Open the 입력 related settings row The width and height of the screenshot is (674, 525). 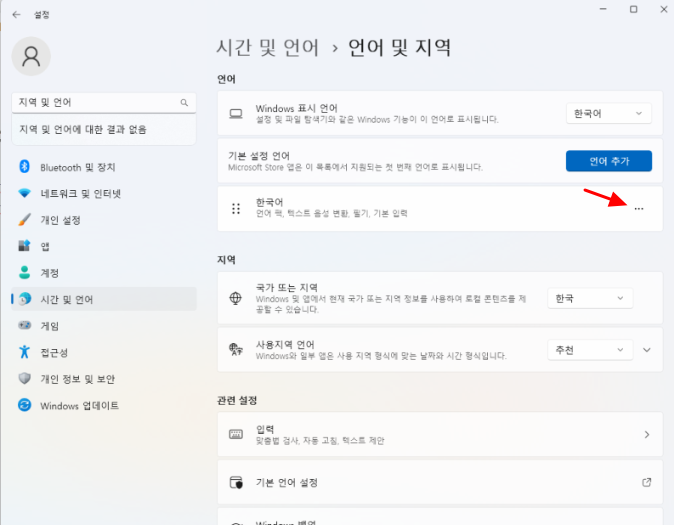click(440, 434)
